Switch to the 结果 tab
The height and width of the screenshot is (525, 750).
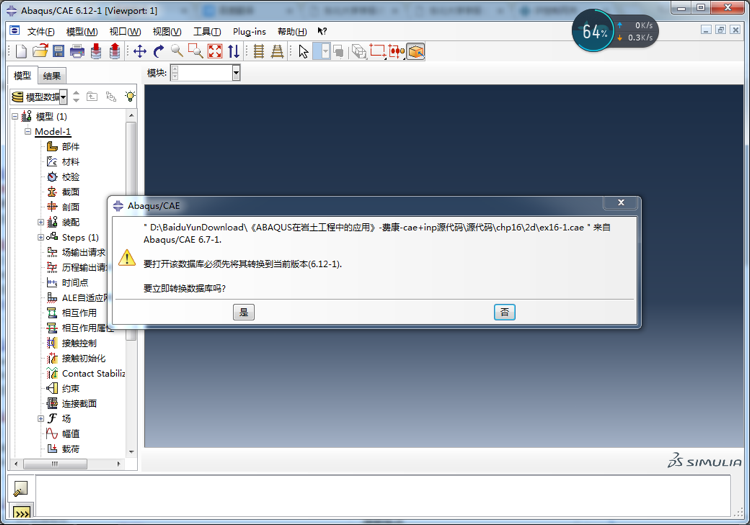coord(52,76)
